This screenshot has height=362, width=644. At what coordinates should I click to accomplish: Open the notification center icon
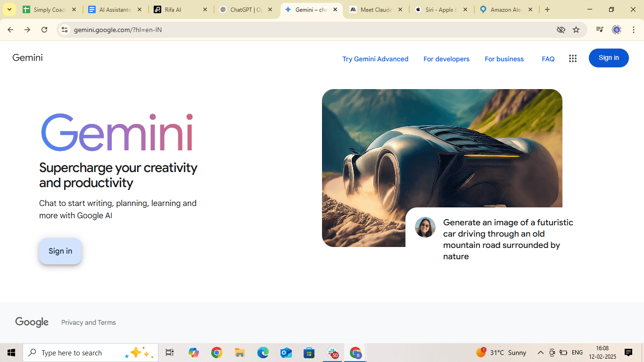628,353
